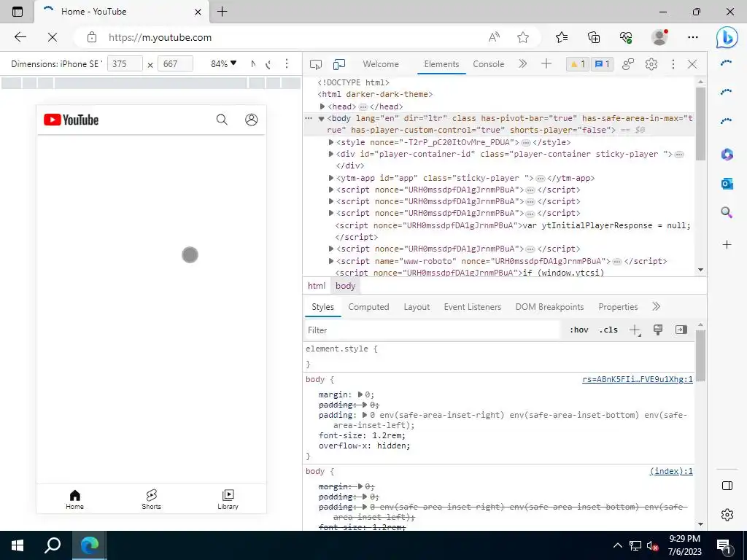The width and height of the screenshot is (747, 560).
Task: Stop loading the page
Action: pos(53,37)
